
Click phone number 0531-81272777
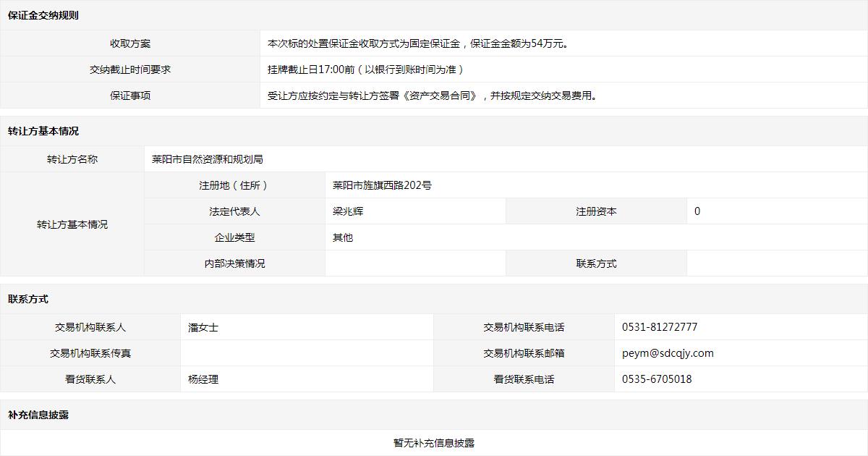(x=660, y=327)
